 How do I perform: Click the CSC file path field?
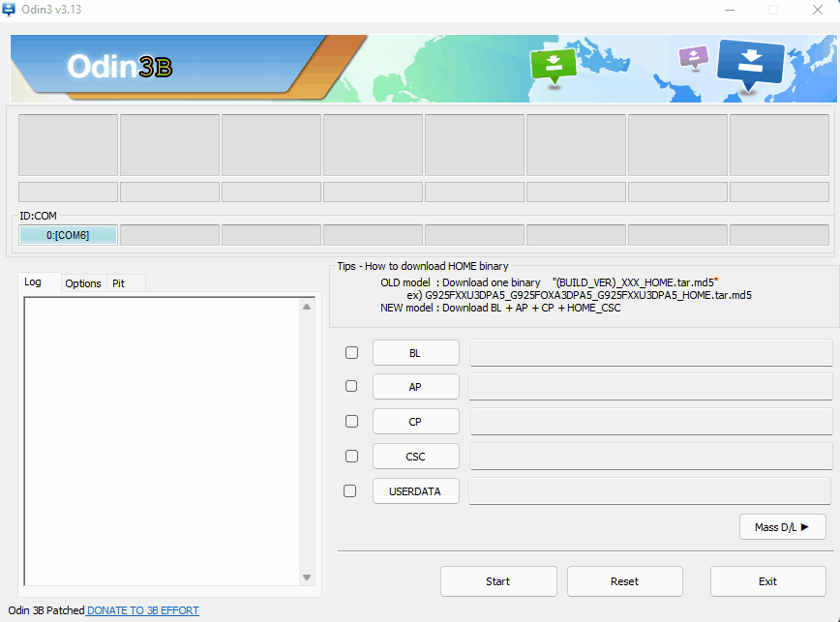click(651, 456)
